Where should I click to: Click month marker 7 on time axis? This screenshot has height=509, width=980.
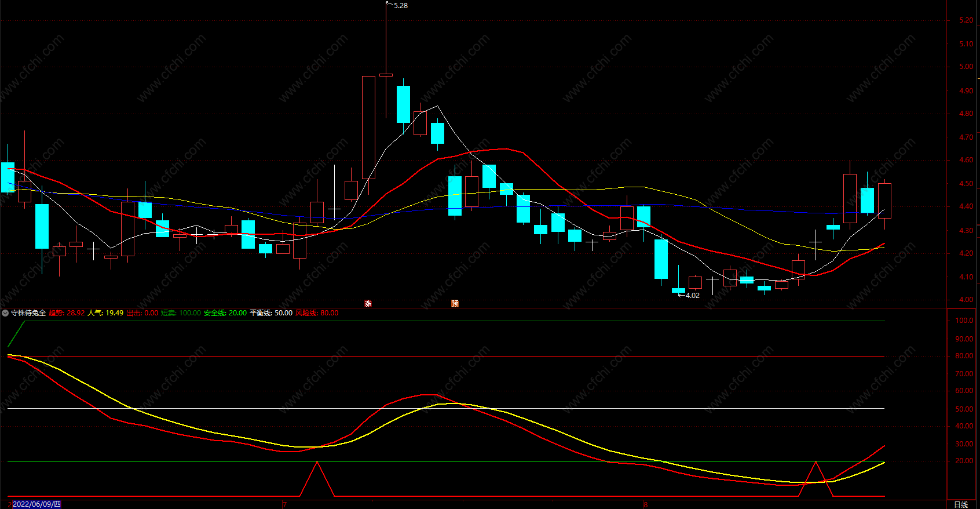tap(284, 504)
